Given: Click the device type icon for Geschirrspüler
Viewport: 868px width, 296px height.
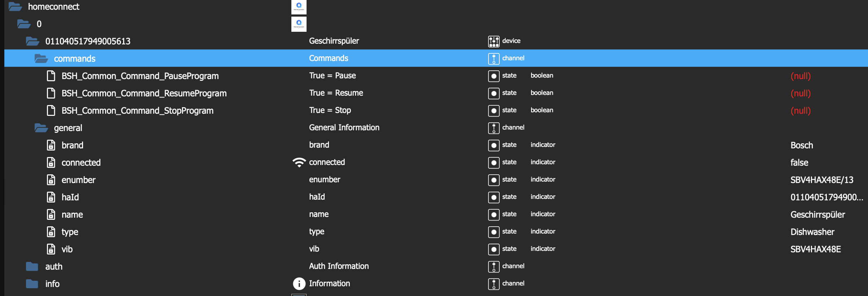Looking at the screenshot, I should coord(494,41).
